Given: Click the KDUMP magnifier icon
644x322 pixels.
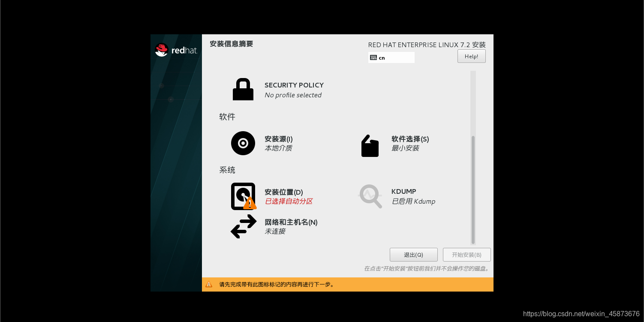Looking at the screenshot, I should tap(370, 196).
